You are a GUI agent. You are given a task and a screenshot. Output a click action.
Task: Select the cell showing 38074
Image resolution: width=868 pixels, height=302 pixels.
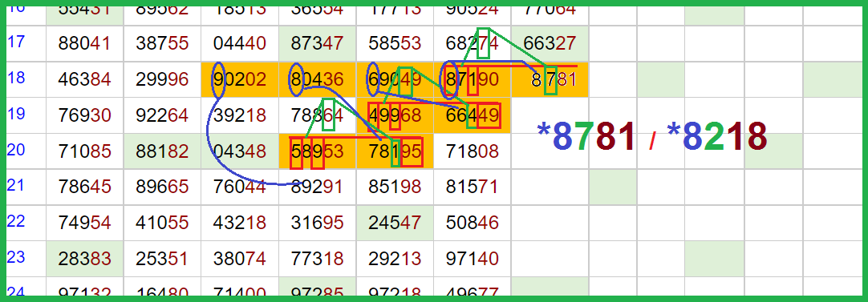(x=240, y=259)
